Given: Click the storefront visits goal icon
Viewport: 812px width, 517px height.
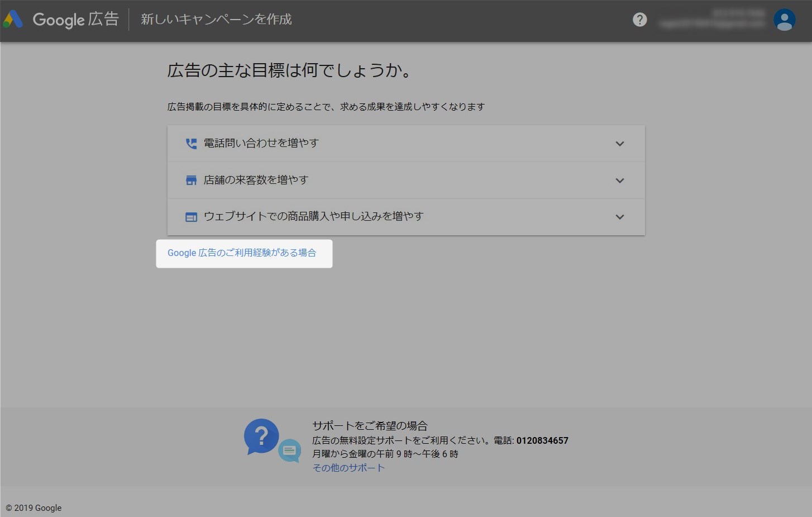Looking at the screenshot, I should (x=191, y=180).
